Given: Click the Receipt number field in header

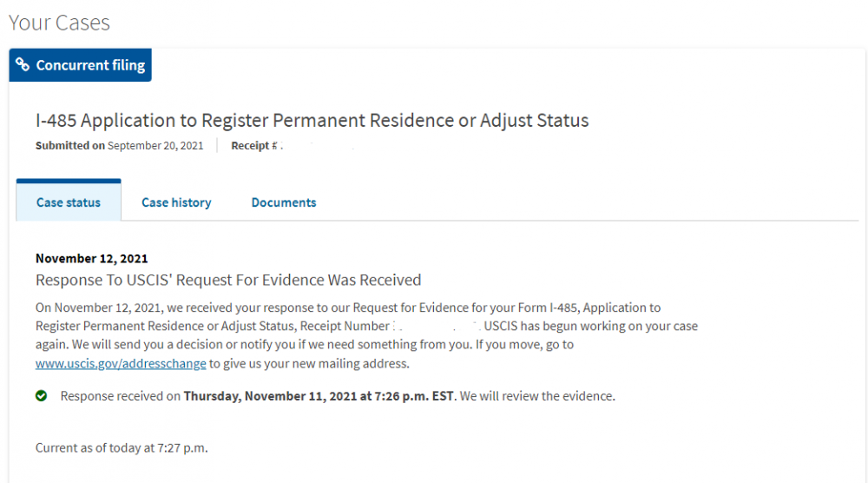Looking at the screenshot, I should click(293, 146).
